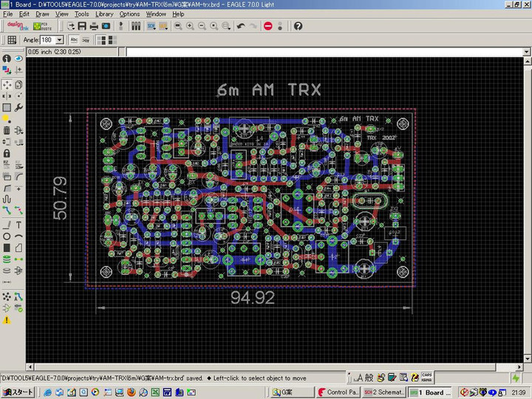
Task: Click the Print icon in the toolbar
Action: point(93,26)
